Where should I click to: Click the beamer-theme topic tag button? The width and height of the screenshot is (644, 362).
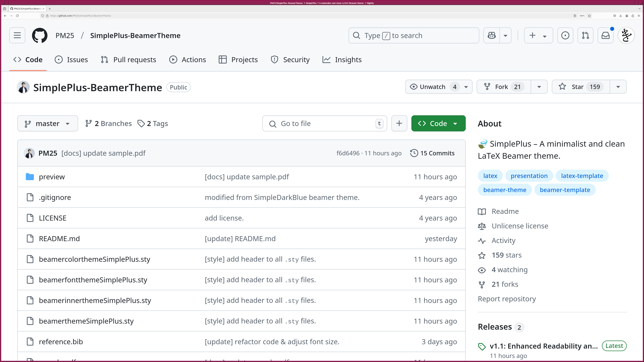[x=505, y=190]
